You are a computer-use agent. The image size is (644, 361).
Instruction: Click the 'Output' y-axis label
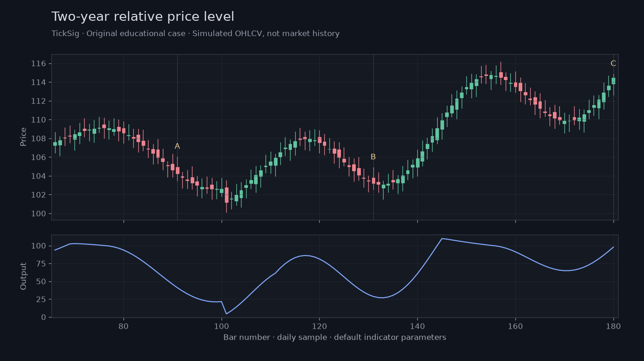[x=24, y=276]
